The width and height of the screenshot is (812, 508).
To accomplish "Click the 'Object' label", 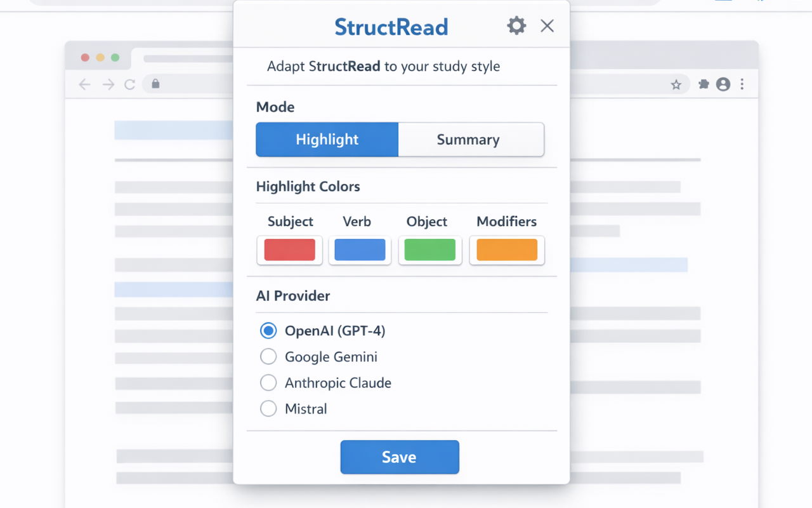I will 427,222.
